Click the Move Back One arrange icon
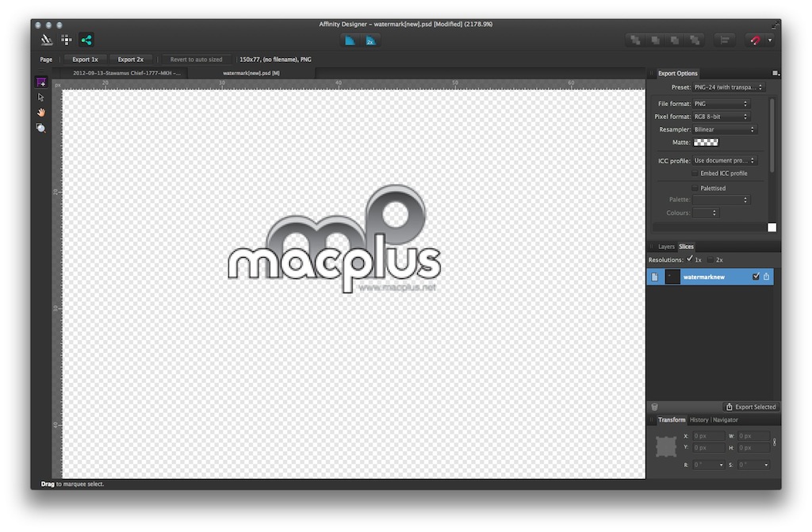 (675, 40)
